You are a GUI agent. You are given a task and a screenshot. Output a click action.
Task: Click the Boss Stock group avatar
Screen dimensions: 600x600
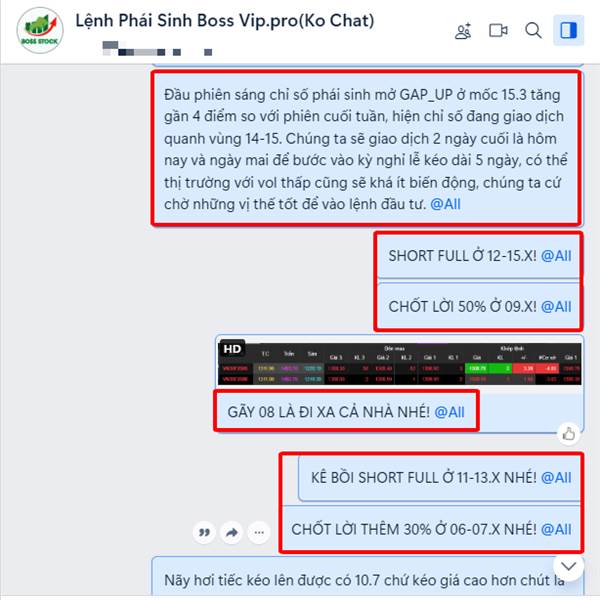(40, 30)
